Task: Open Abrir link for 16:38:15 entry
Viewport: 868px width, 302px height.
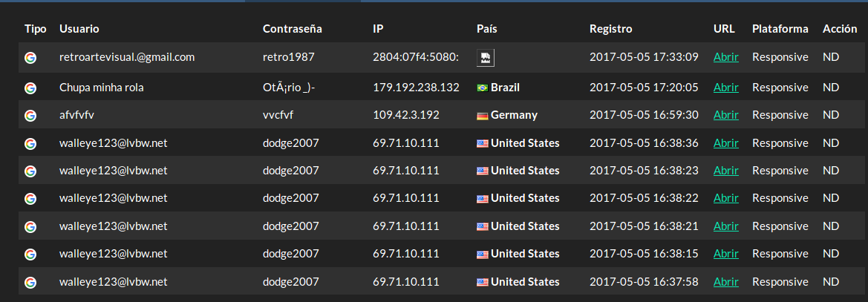Action: 725,254
